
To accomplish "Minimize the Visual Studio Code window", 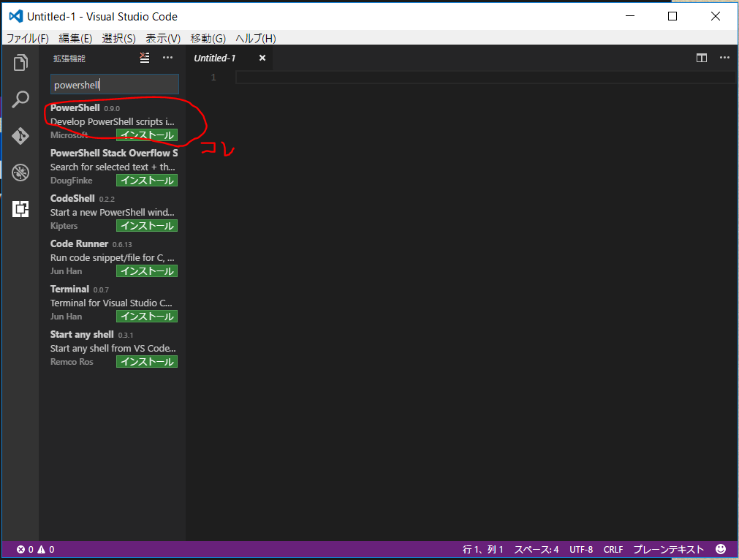I will (x=630, y=16).
